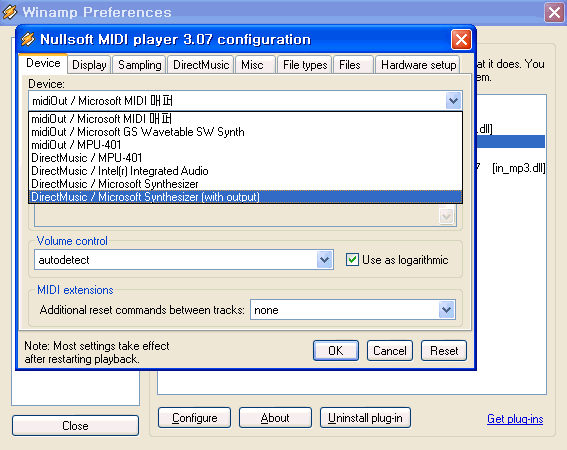Switch to the Display tab
567x450 pixels.
coord(89,65)
